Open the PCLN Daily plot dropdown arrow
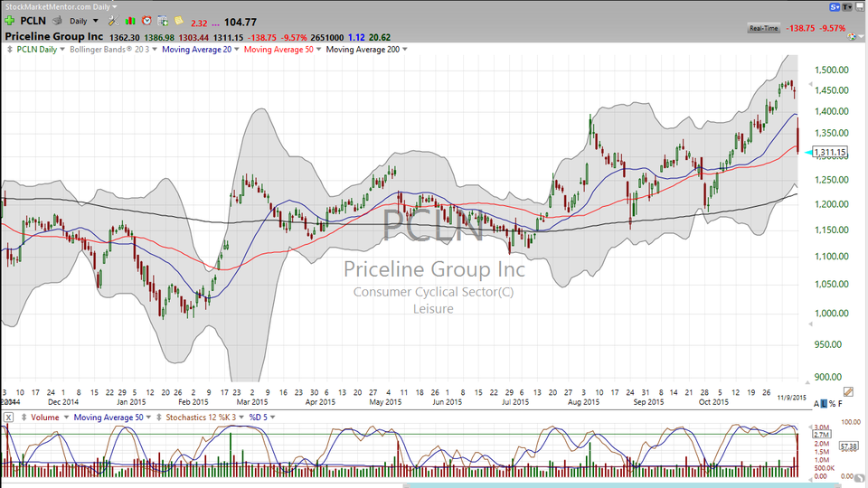Screen dimensions: 868x488 click(x=62, y=49)
